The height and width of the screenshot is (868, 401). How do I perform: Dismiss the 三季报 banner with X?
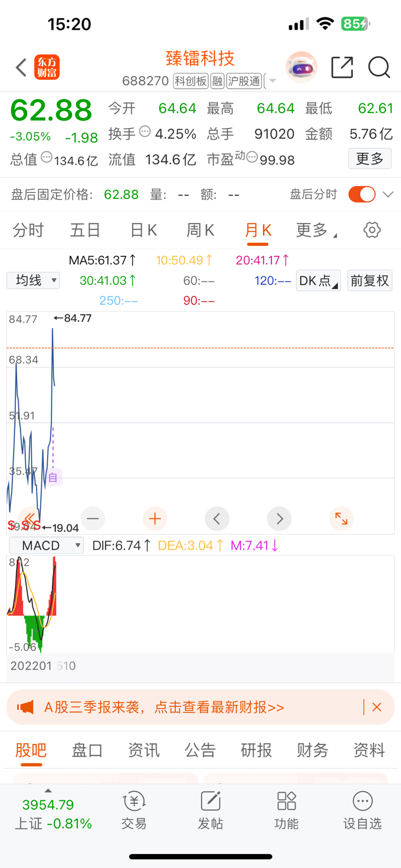(376, 707)
